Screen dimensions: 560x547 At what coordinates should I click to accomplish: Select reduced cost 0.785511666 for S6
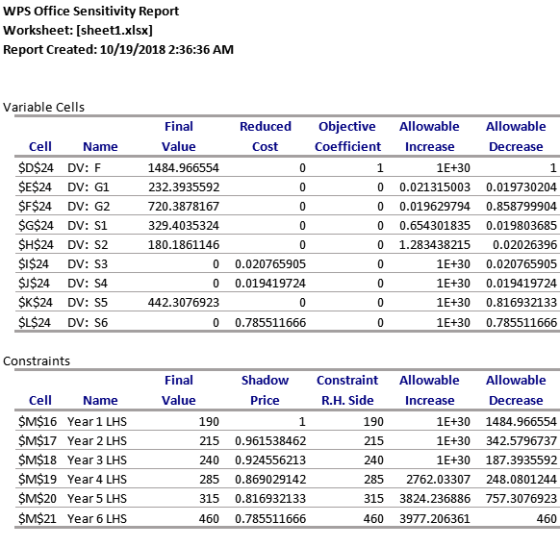(x=270, y=323)
